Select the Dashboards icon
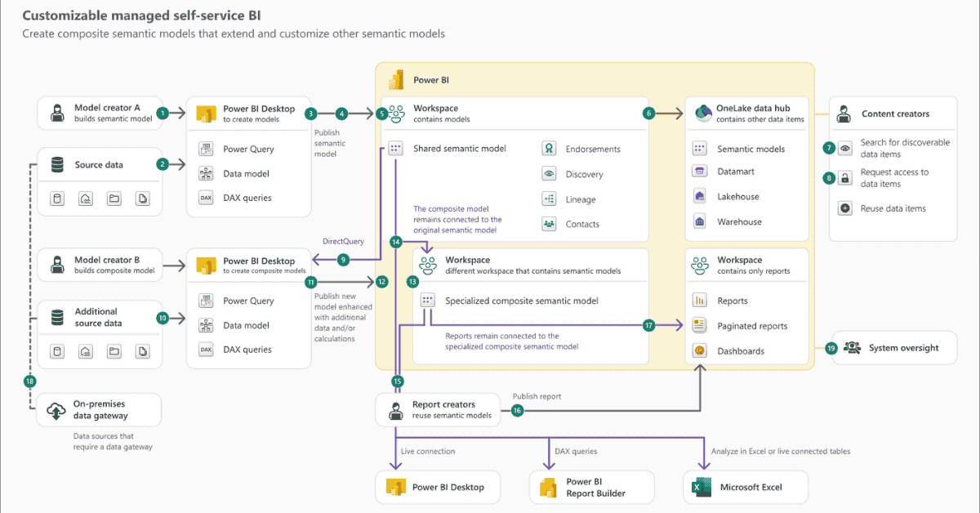 pyautogui.click(x=699, y=350)
